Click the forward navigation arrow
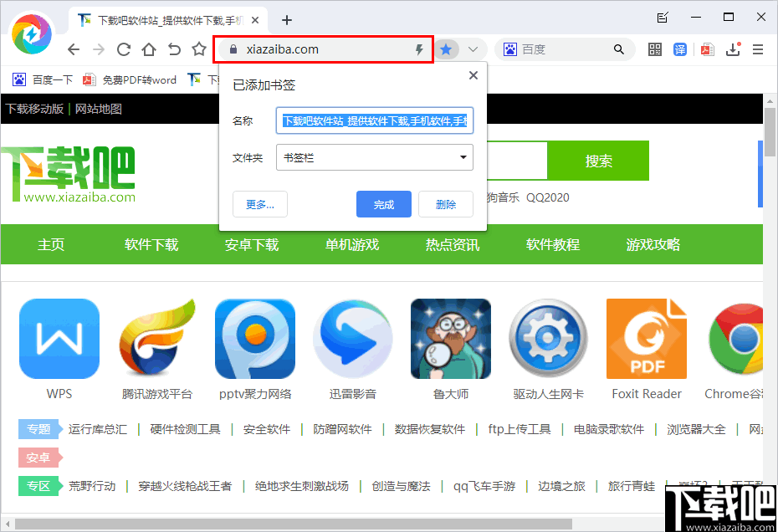 99,49
